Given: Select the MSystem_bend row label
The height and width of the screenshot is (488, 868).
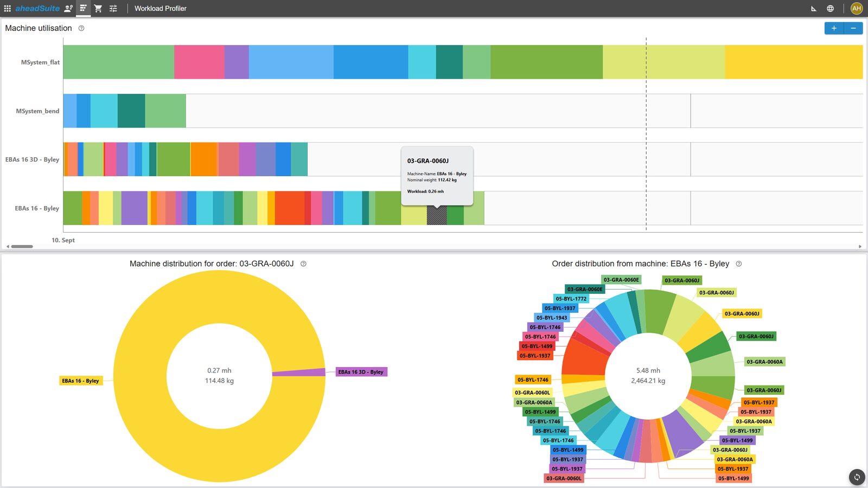Looking at the screenshot, I should click(x=37, y=111).
